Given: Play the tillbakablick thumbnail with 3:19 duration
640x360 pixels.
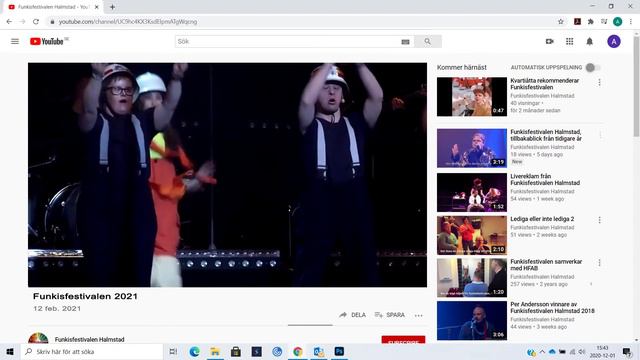Looking at the screenshot, I should tap(472, 148).
